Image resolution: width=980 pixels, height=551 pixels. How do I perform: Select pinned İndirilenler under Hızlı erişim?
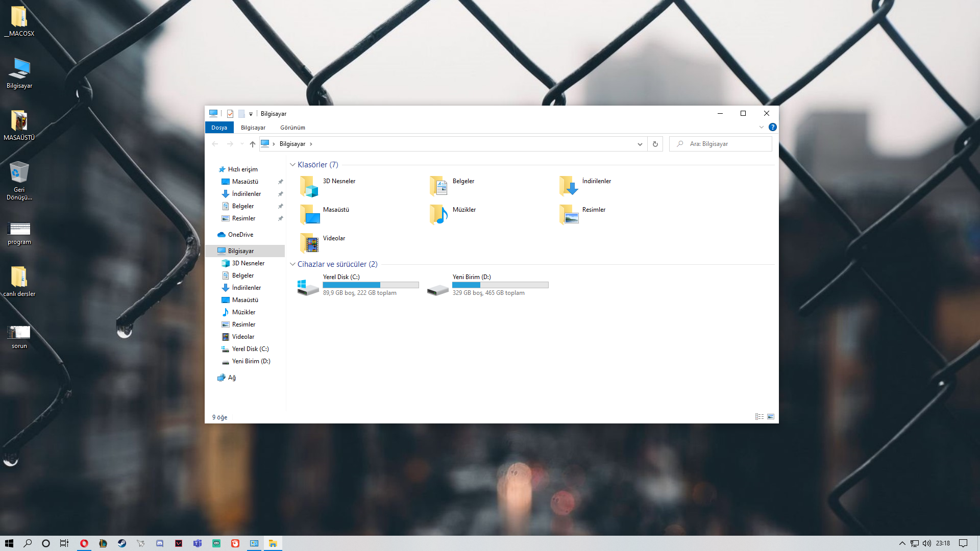pos(246,194)
